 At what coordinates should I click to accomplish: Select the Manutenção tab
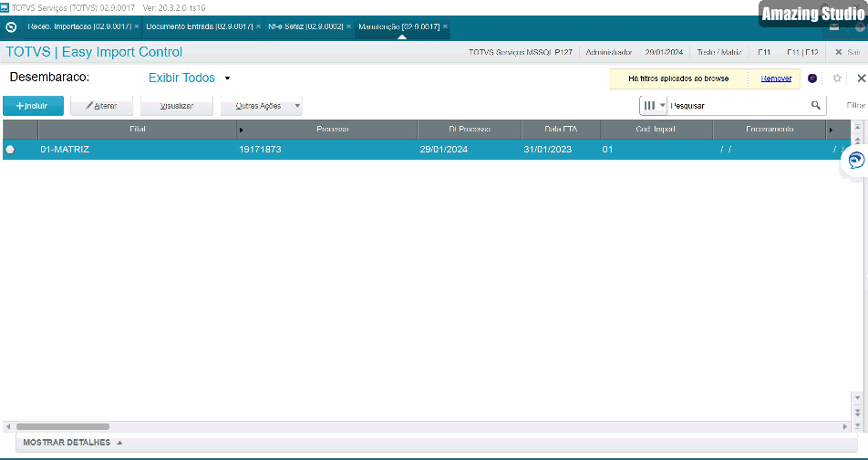coord(399,26)
